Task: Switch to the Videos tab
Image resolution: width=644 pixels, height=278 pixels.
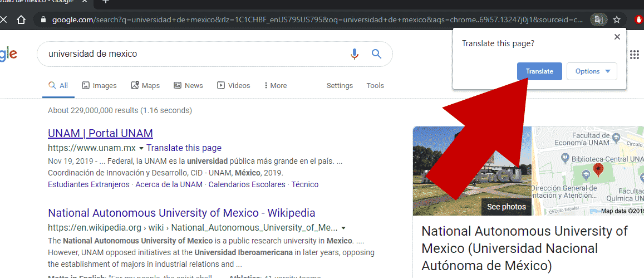Action: tap(233, 86)
